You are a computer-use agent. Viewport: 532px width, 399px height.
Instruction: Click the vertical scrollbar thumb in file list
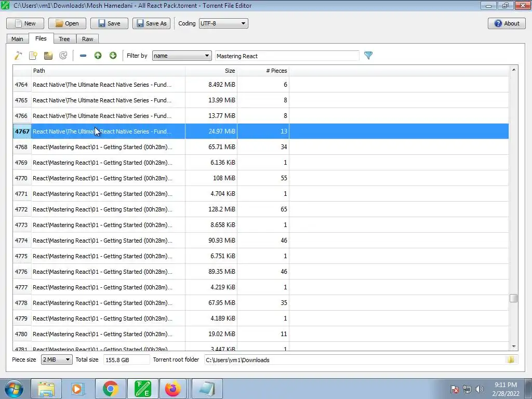pos(514,298)
